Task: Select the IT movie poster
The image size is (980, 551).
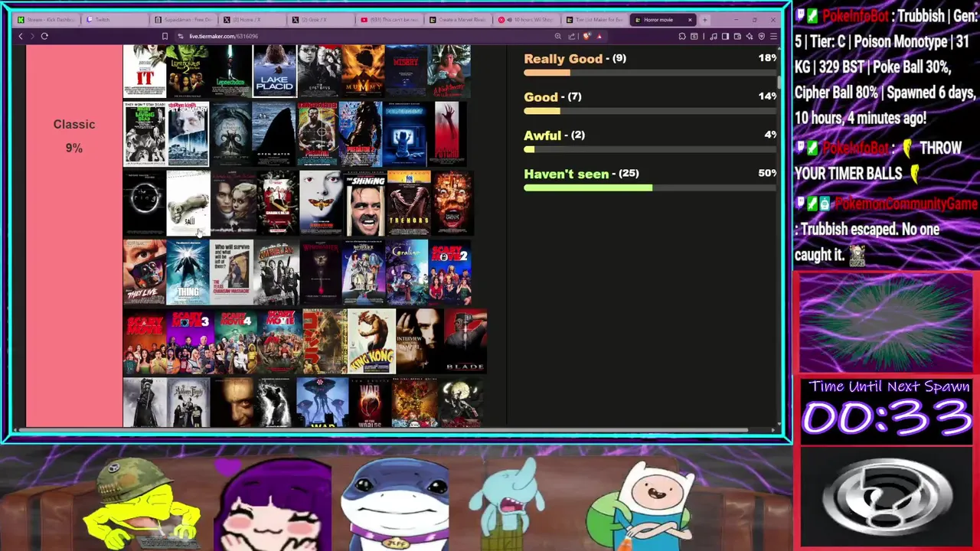Action: tap(145, 70)
